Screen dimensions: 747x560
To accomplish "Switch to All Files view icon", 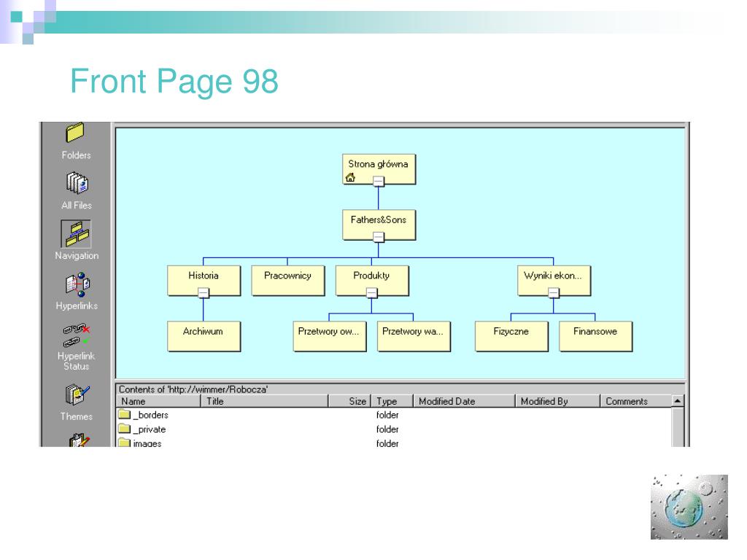I will point(77,184).
